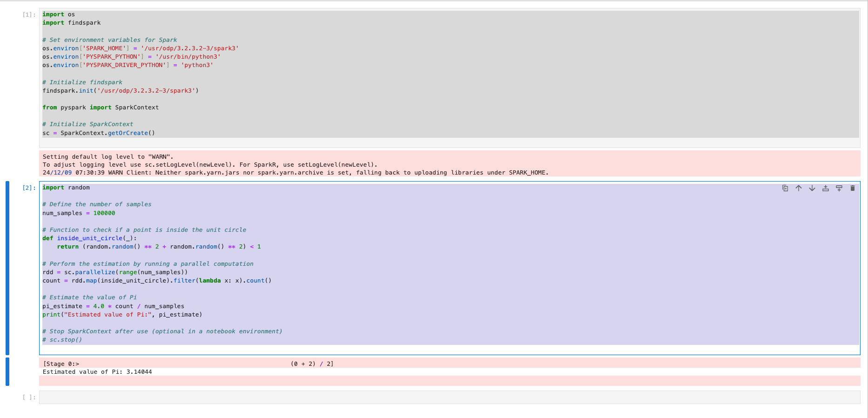Click the findspark.init call line
Viewport: 868px width, 418px height.
pyautogui.click(x=121, y=91)
